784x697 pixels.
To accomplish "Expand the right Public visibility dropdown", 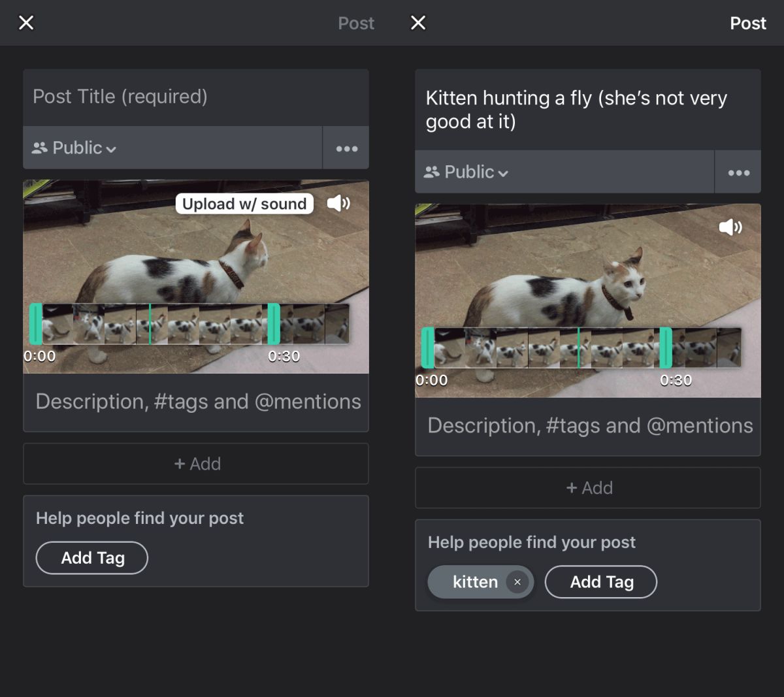I will coord(466,172).
